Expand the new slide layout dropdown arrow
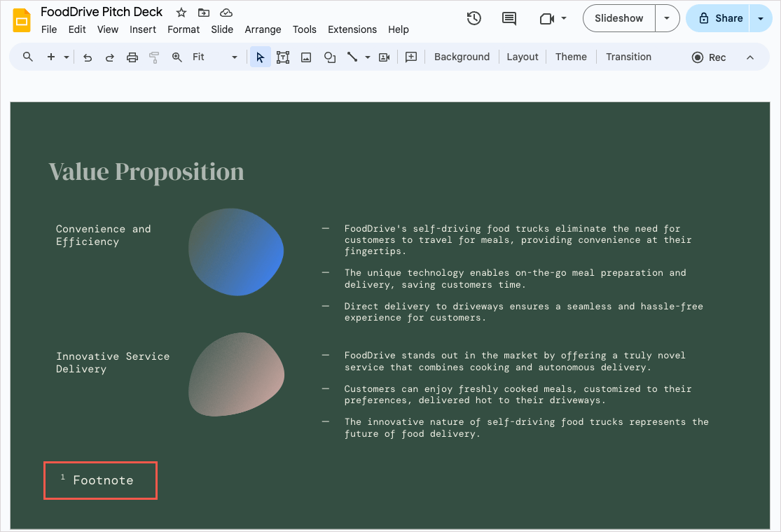The image size is (781, 532). [67, 57]
